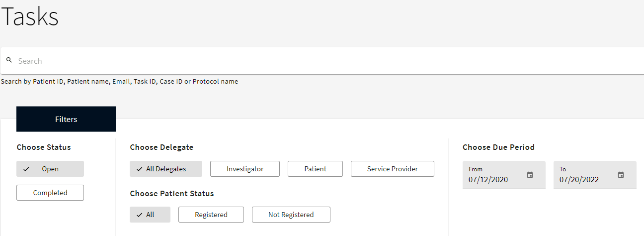This screenshot has width=644, height=236.
Task: Select the All patient status chip
Action: pyautogui.click(x=150, y=215)
